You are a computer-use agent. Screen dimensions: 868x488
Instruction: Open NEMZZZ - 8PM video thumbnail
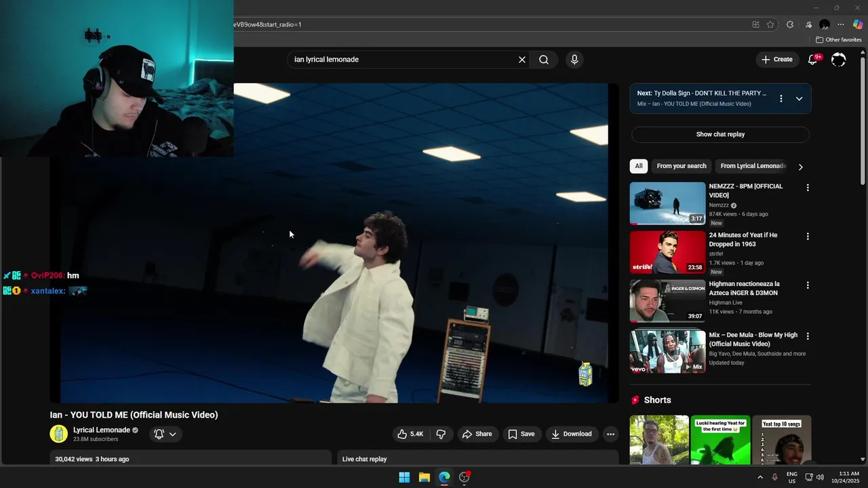tap(667, 203)
